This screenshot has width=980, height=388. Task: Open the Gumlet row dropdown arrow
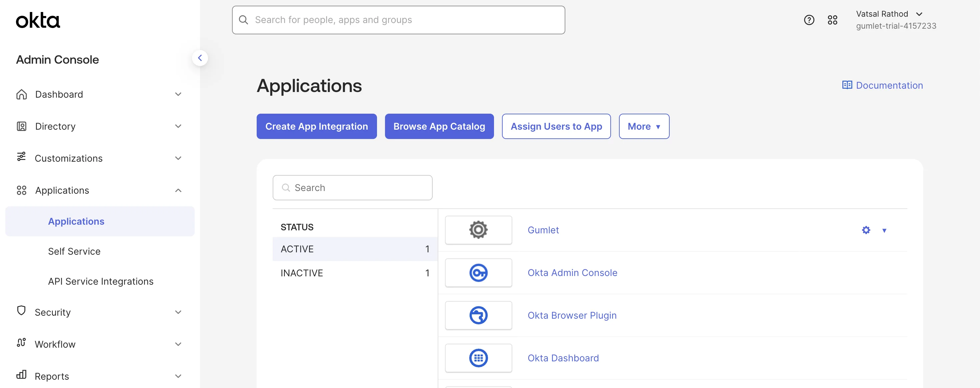coord(884,231)
